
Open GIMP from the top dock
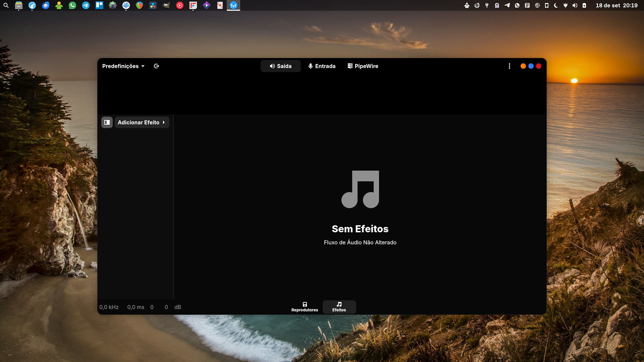166,5
